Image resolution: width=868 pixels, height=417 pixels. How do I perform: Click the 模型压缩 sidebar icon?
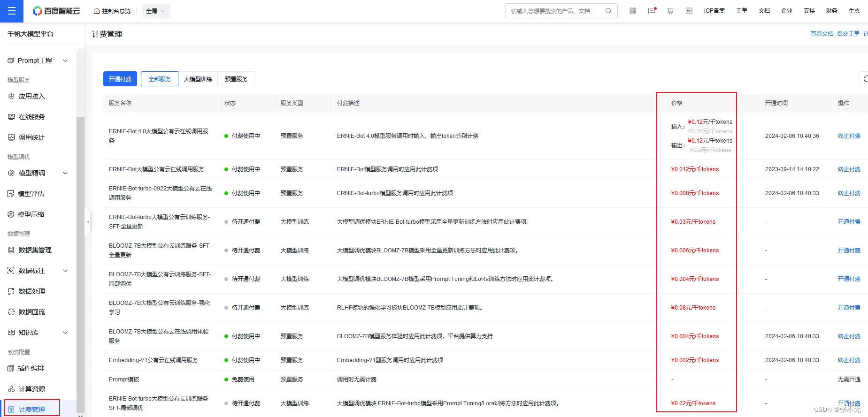(11, 214)
